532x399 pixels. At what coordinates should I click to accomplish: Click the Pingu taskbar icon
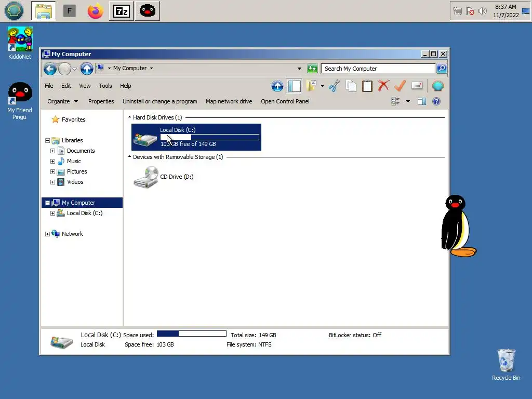point(147,11)
